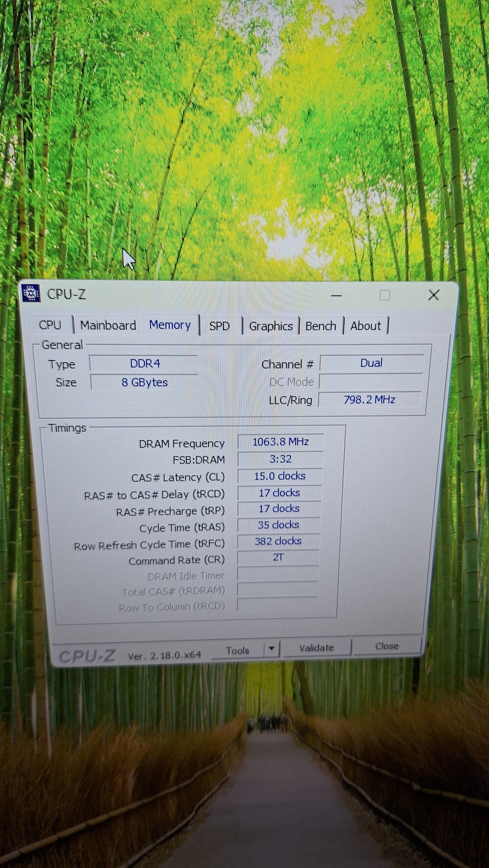Click the Close button at the bottom
Screen dimensions: 489x868
387,646
